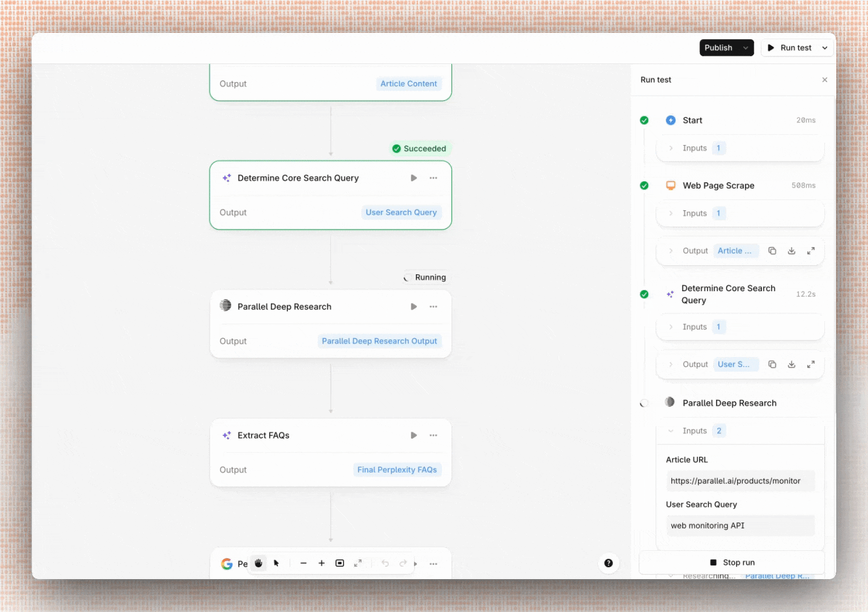This screenshot has width=868, height=612.
Task: Click the Article URL input field
Action: click(x=741, y=481)
